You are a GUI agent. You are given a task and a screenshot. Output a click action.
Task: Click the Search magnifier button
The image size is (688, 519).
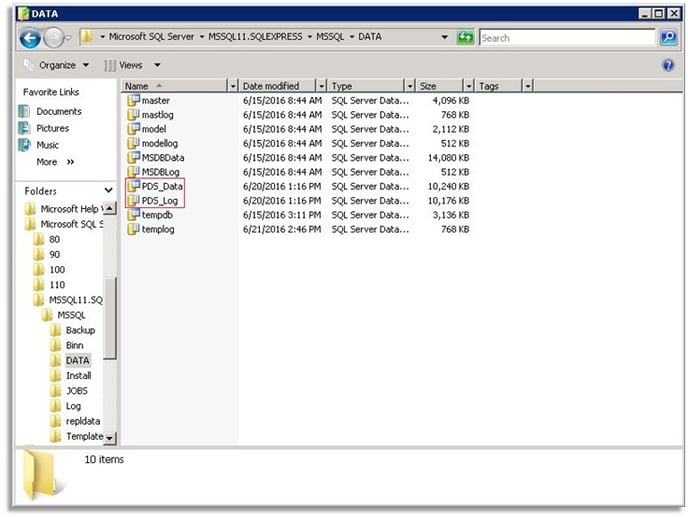[669, 38]
